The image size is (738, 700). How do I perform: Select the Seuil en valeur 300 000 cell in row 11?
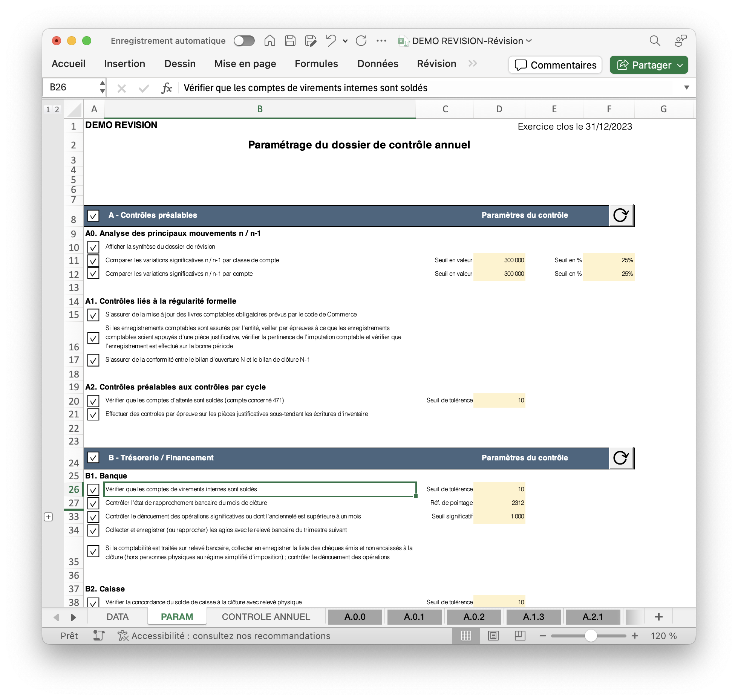coord(499,260)
